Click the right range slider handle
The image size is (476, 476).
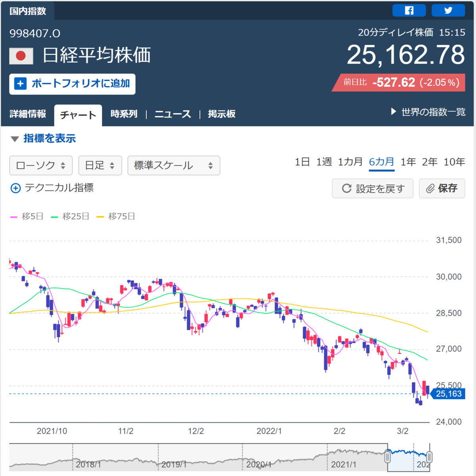[429, 457]
